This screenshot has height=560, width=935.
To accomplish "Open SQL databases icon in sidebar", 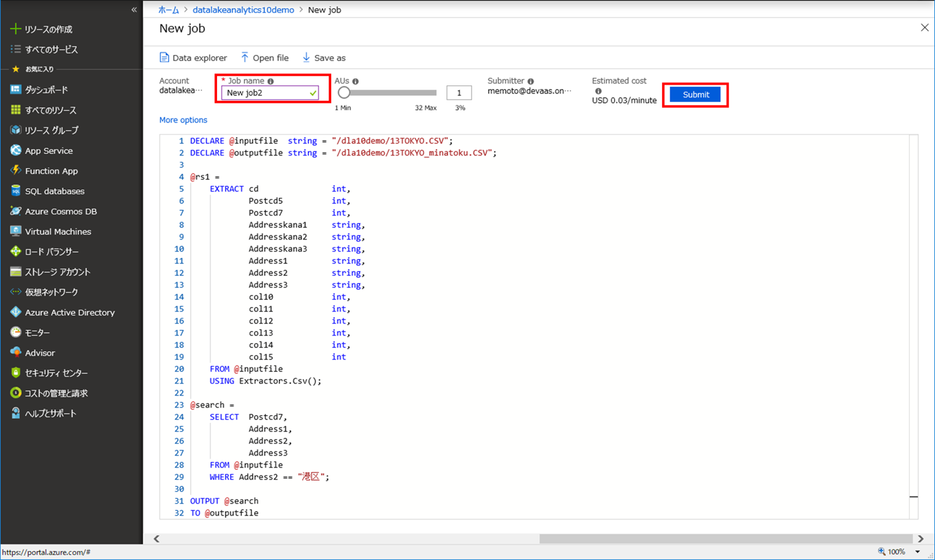I will (x=16, y=191).
